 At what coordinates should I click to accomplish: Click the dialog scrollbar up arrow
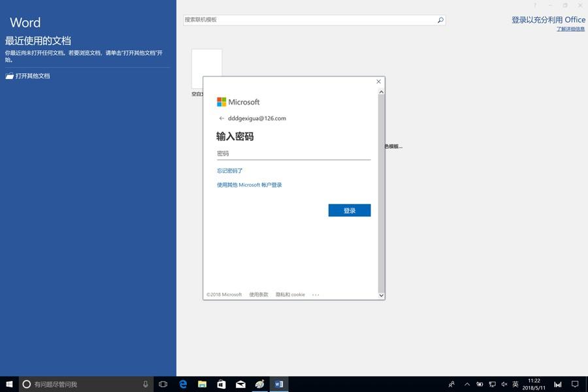(x=381, y=92)
